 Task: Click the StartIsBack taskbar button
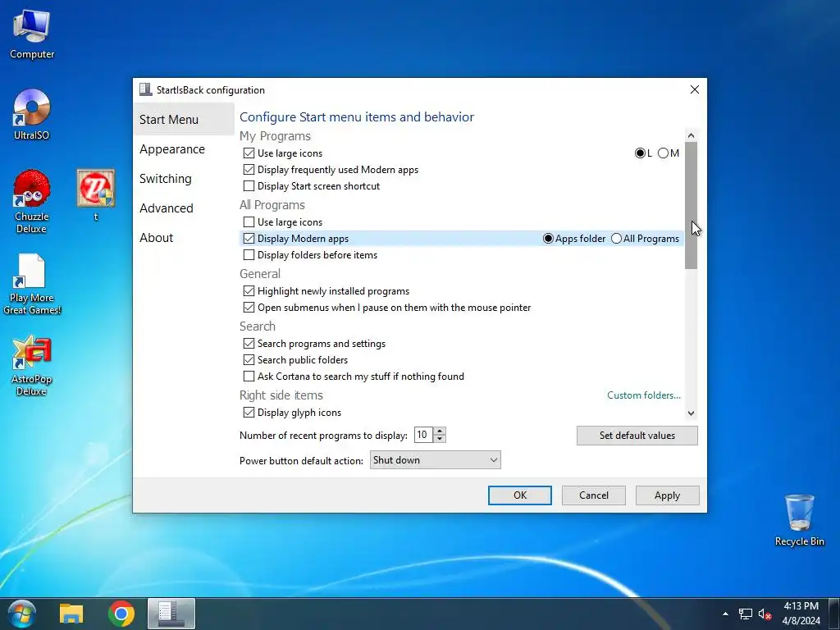(x=171, y=614)
